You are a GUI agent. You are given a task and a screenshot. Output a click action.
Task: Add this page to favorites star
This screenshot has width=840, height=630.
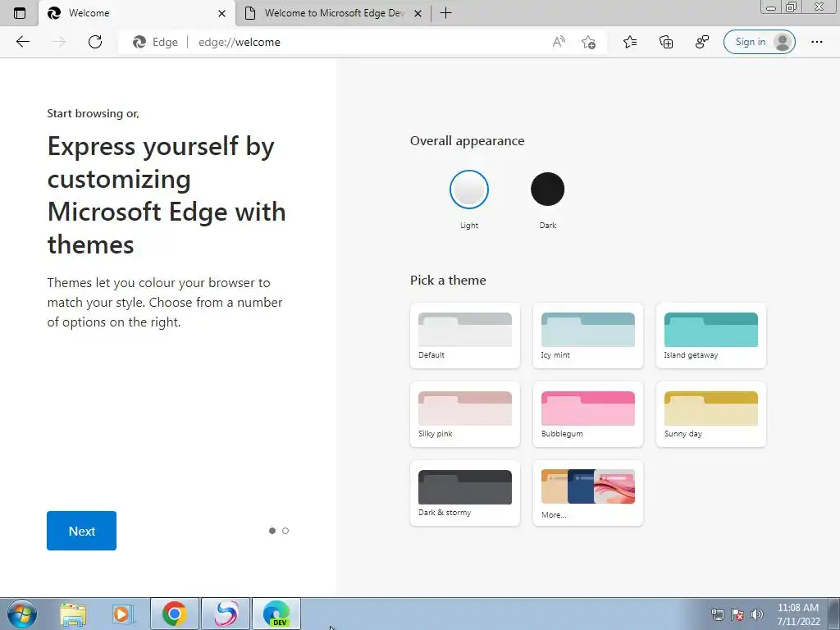click(x=588, y=42)
